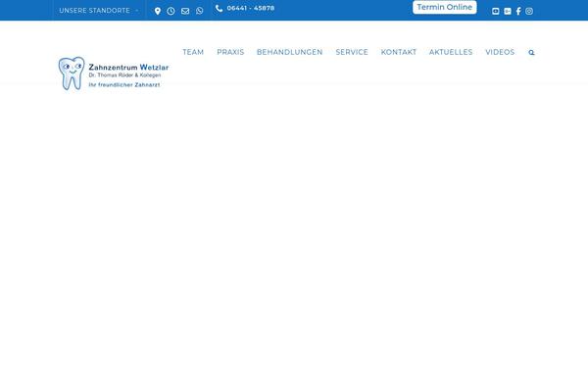Click the Zahnzentrum Wetzlar logo text

128,68
